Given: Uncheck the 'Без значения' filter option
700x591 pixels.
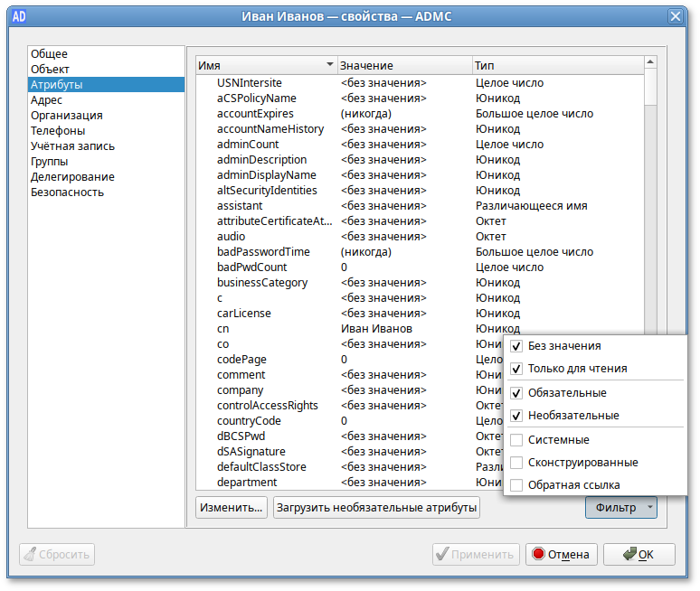Looking at the screenshot, I should point(516,346).
